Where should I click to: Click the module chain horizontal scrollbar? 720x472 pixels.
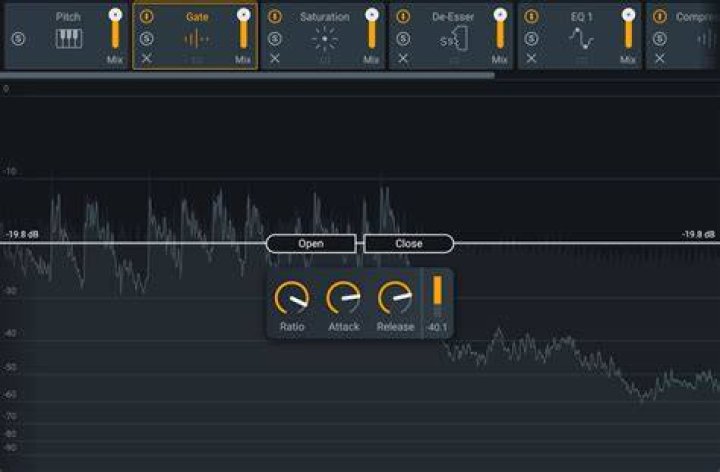pos(247,75)
